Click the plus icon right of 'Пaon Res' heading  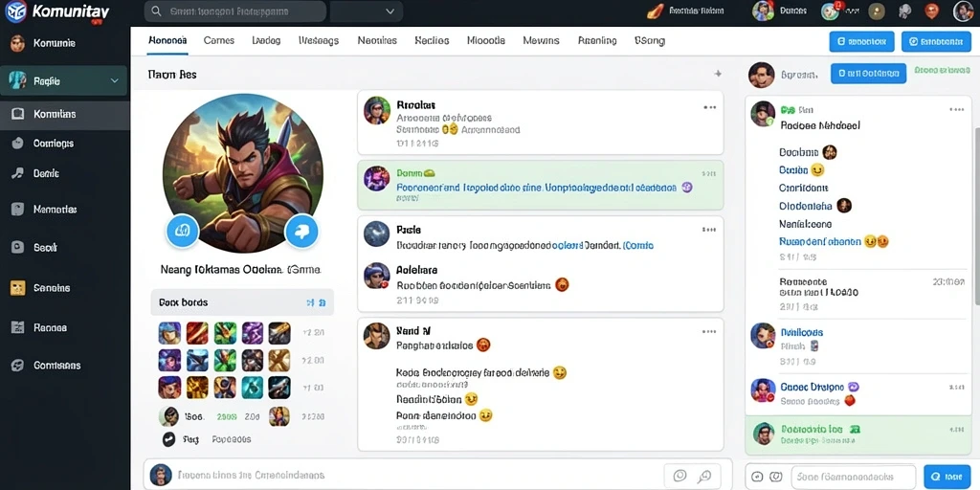click(718, 74)
